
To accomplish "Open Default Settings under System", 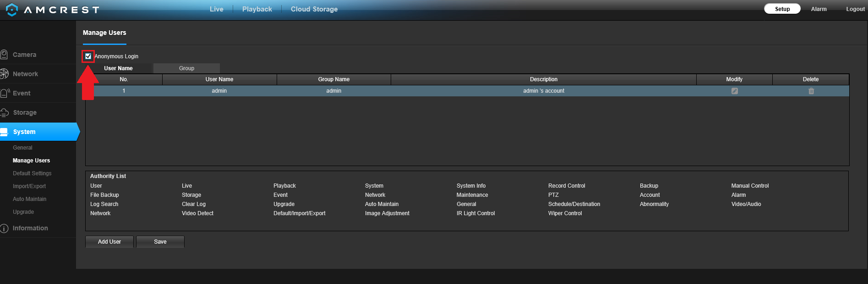I will 32,173.
